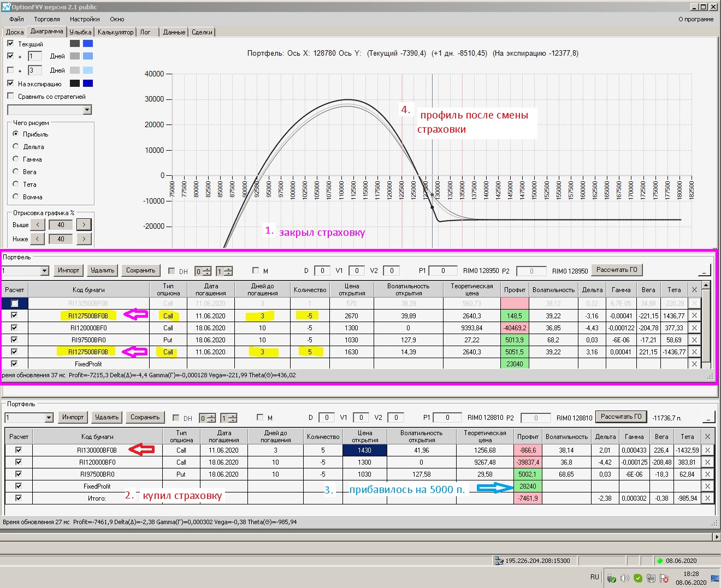721x588 pixels.
Task: Click the left arrow next to Ниже
Action: click(x=37, y=239)
